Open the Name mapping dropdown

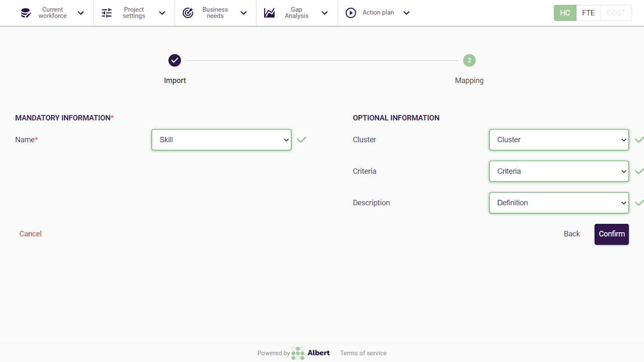point(221,140)
